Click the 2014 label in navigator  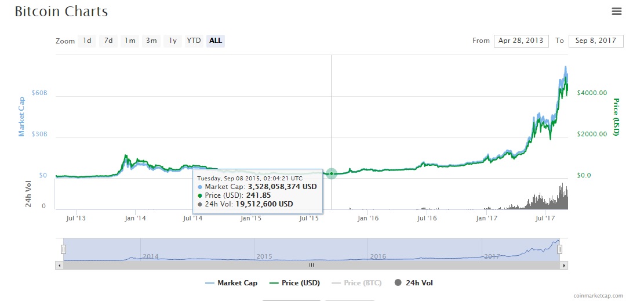(x=150, y=256)
